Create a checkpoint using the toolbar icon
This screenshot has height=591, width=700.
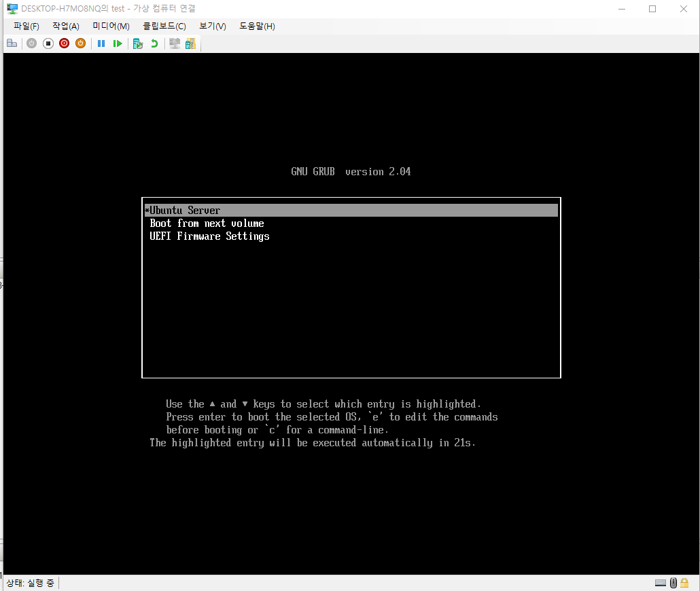[x=138, y=43]
